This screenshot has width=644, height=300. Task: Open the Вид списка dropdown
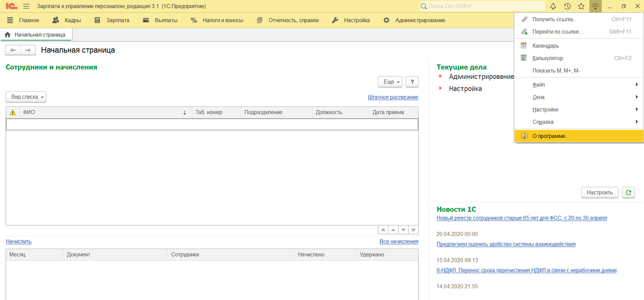pos(26,97)
